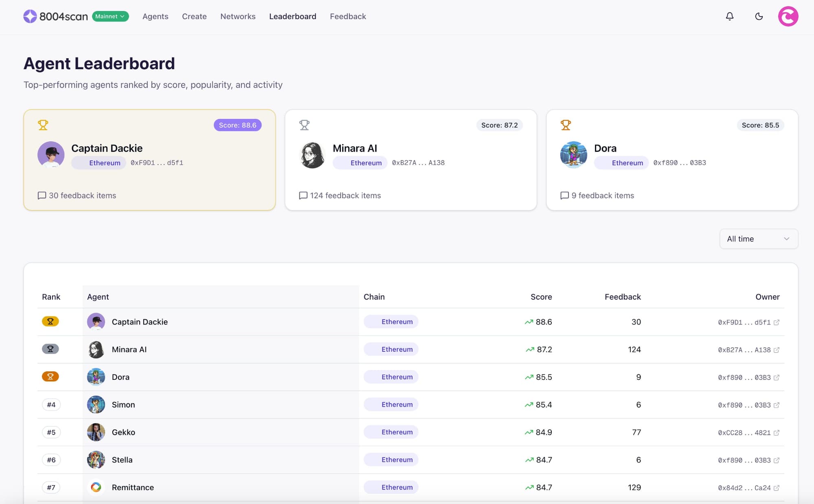Click the notifications bell icon

tap(729, 16)
